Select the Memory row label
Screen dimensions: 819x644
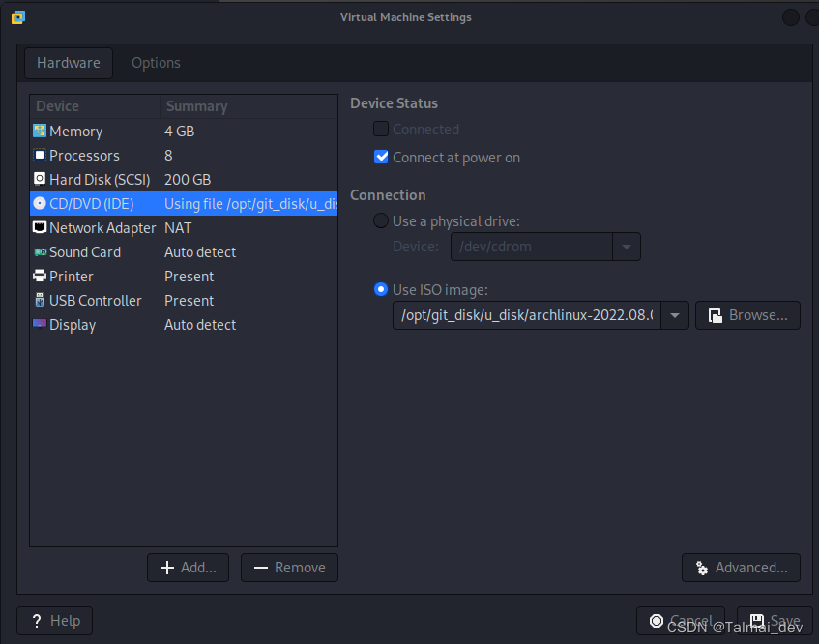(x=75, y=132)
